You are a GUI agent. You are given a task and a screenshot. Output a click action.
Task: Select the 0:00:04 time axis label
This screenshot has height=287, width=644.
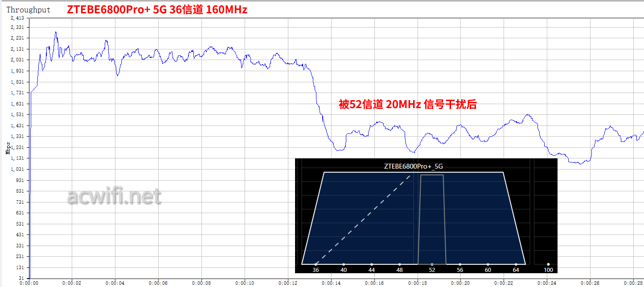click(115, 283)
